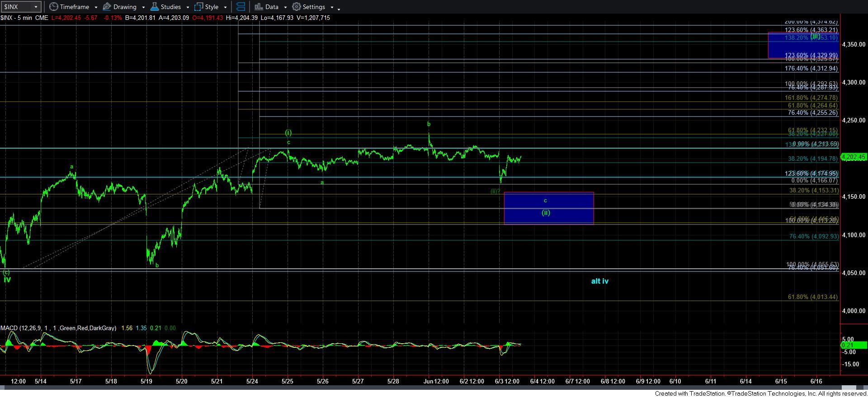Click the MACD (12,26,9) study title
This screenshot has width=868, height=397.
click(58, 328)
